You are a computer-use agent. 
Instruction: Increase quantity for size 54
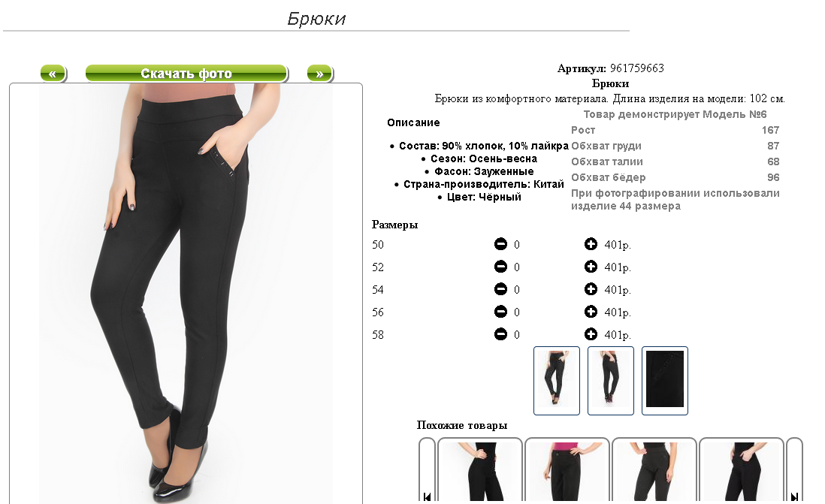[x=591, y=289]
